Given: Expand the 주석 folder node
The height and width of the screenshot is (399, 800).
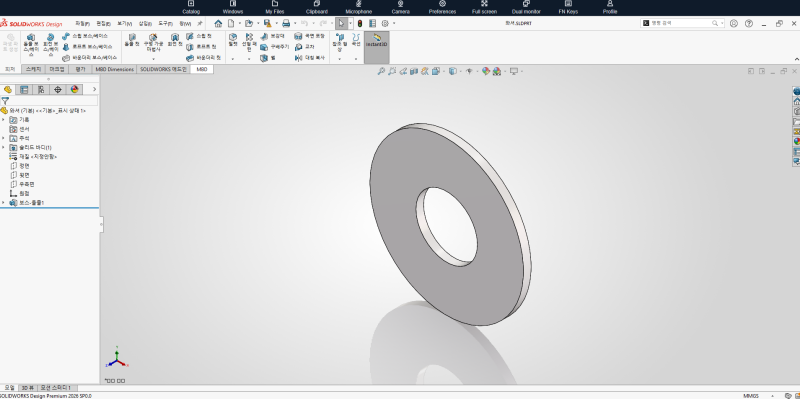Looking at the screenshot, I should (x=4, y=138).
